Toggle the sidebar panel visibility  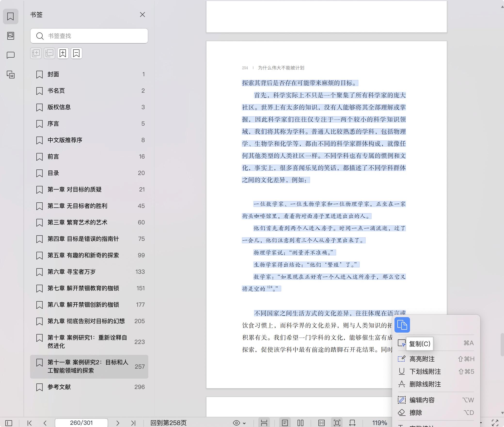coord(9,423)
